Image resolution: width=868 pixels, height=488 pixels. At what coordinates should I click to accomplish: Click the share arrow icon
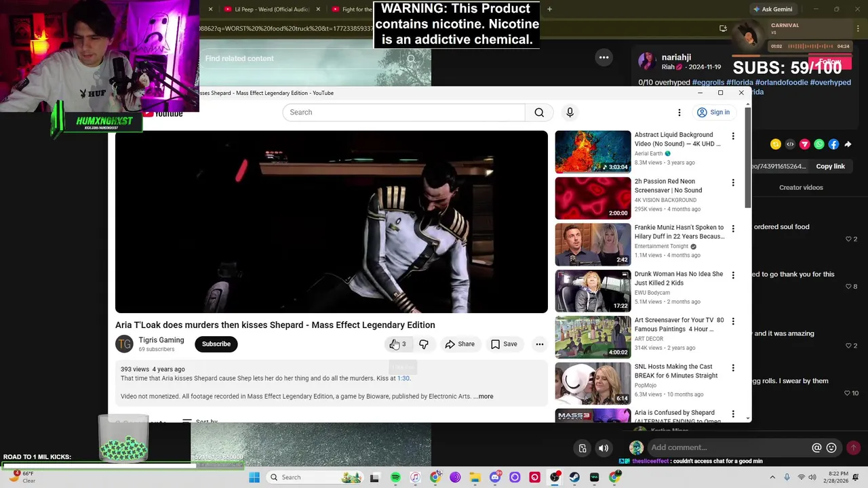pyautogui.click(x=848, y=144)
